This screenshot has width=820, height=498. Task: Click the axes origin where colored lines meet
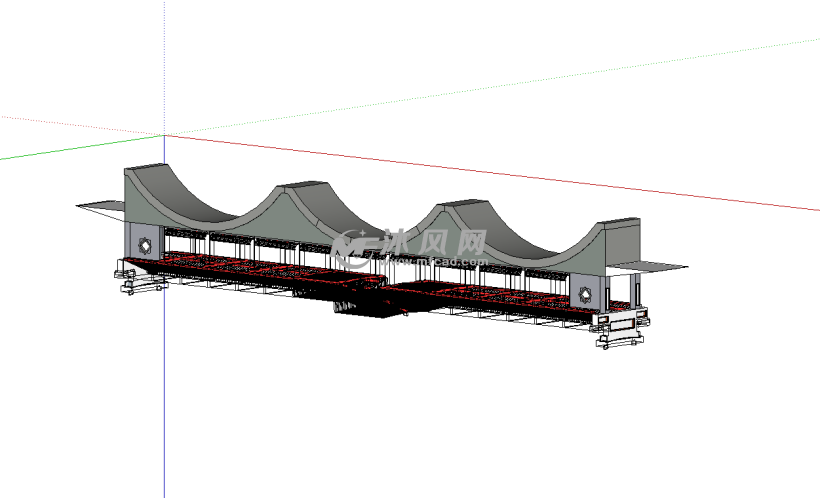click(164, 135)
